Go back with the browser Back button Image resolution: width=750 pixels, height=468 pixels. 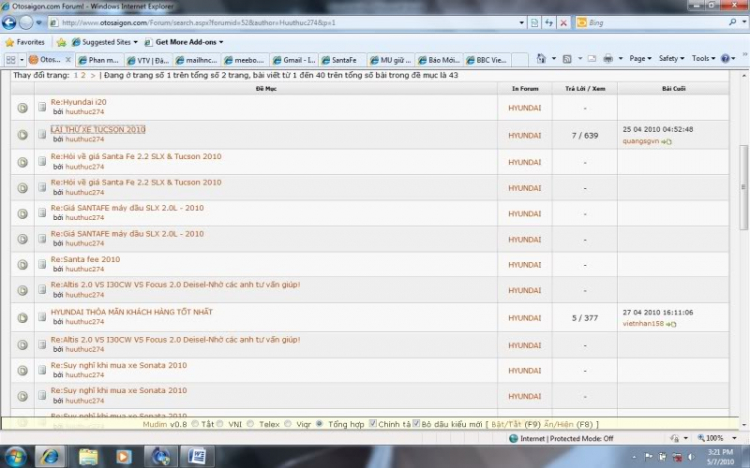pyautogui.click(x=9, y=22)
